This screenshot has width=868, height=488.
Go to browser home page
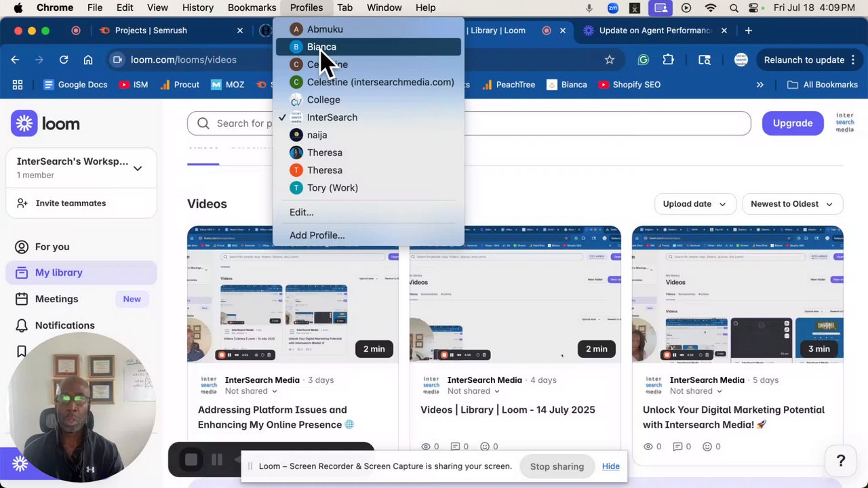tap(88, 60)
